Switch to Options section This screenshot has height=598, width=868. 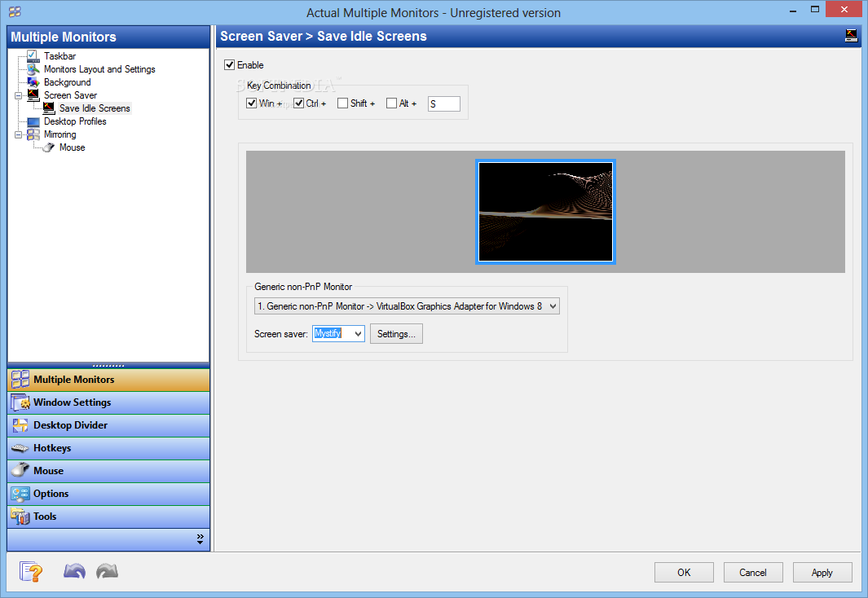point(108,494)
